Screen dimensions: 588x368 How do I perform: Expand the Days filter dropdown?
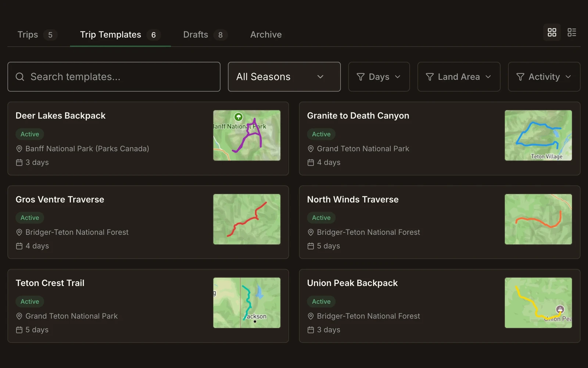click(379, 77)
